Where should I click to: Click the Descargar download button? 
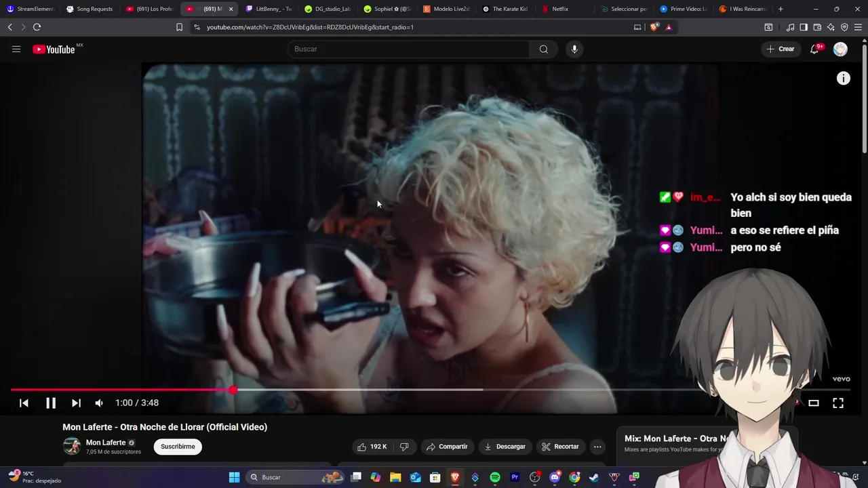[505, 447]
